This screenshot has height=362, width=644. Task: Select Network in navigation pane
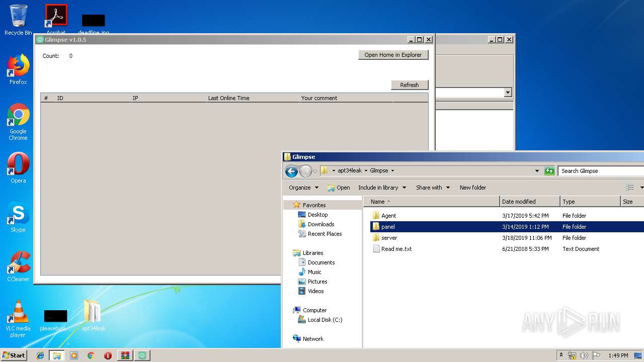pos(313,339)
